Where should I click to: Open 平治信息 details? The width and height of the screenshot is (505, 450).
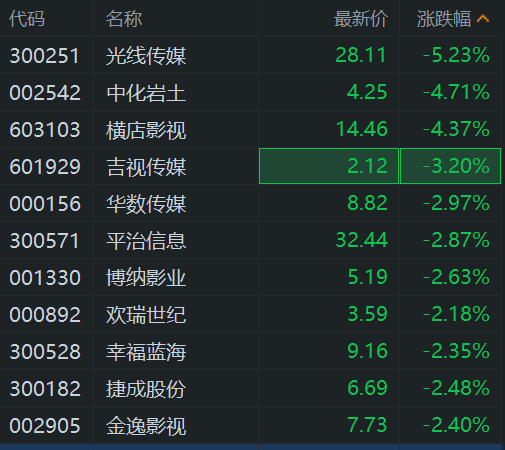[x=146, y=241]
